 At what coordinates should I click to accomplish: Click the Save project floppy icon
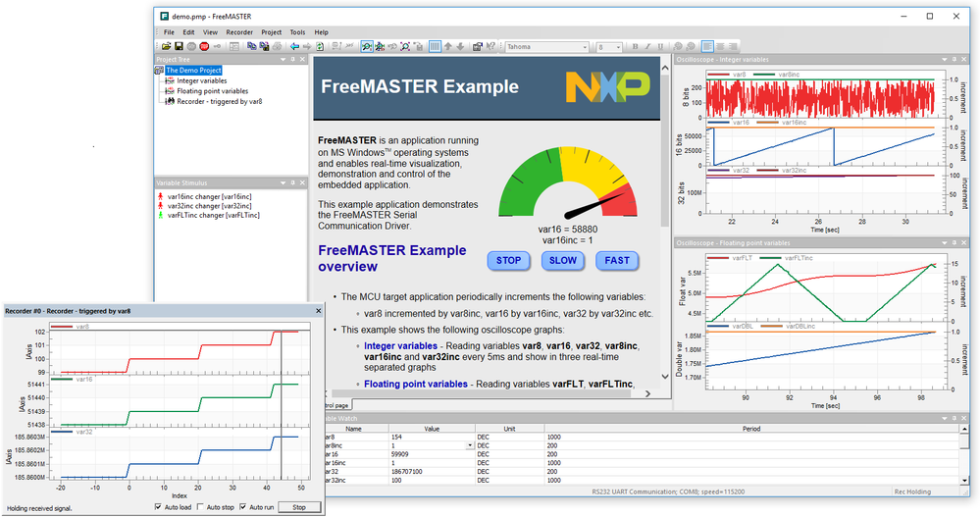tap(179, 46)
